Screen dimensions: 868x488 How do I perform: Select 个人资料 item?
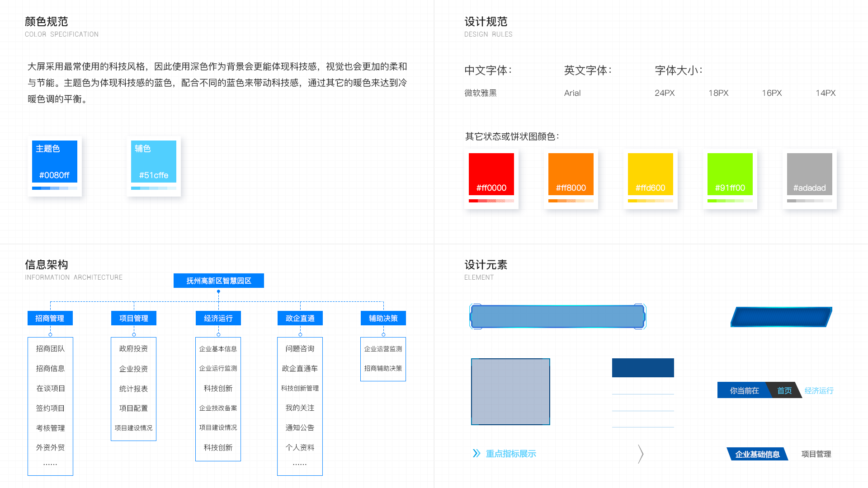[x=300, y=447]
